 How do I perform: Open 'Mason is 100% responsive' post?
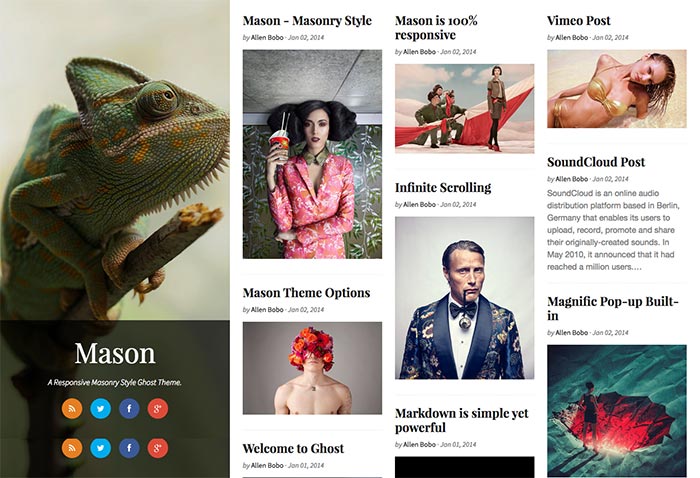pyautogui.click(x=436, y=28)
